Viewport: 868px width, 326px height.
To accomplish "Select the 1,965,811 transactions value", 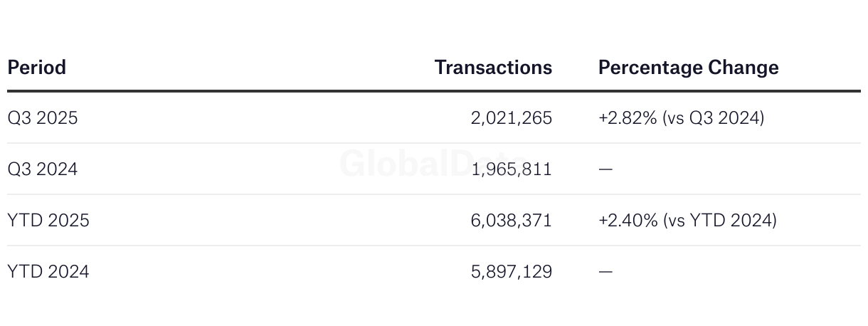I will tap(511, 169).
